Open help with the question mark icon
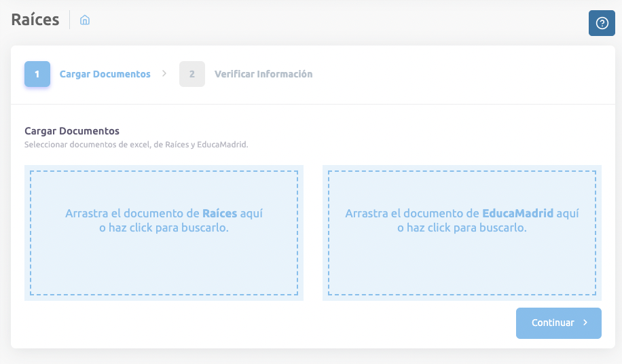Viewport: 622px width, 364px height. coord(602,23)
